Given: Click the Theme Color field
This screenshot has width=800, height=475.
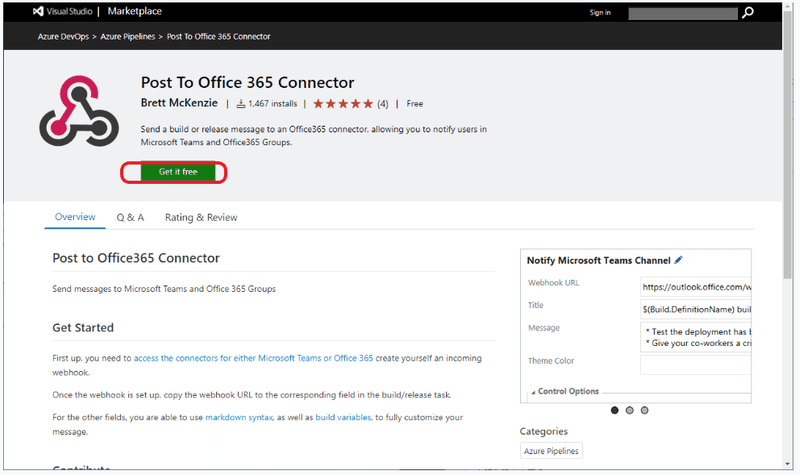Looking at the screenshot, I should coord(695,365).
